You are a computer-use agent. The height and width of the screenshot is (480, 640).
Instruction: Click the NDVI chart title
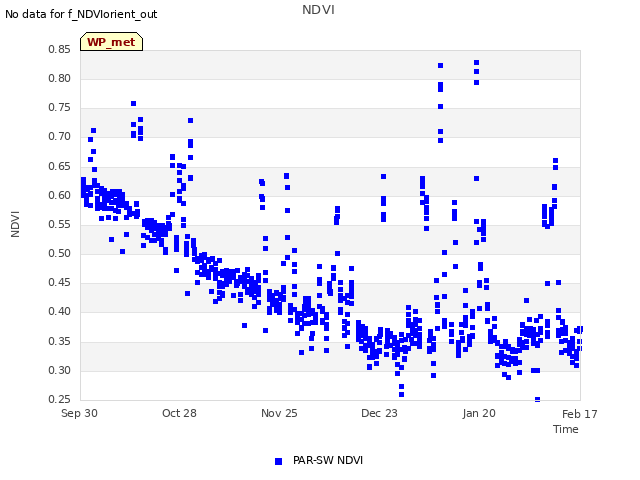[318, 9]
